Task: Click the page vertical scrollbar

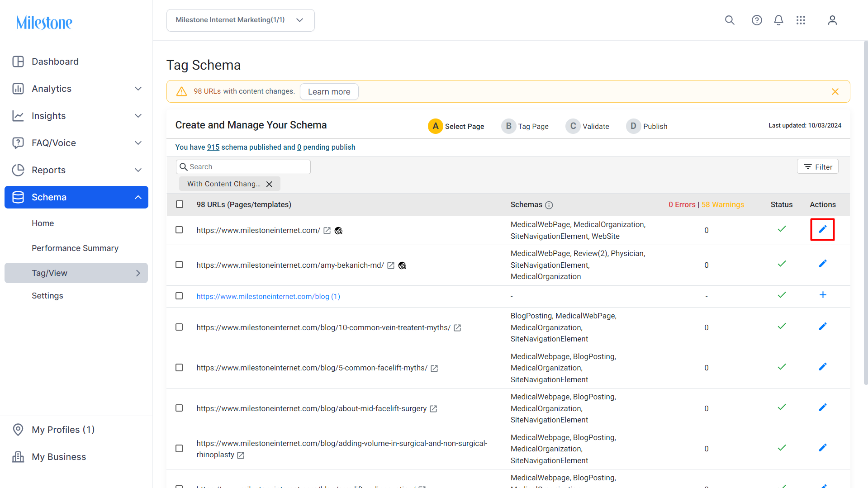Action: click(866, 213)
